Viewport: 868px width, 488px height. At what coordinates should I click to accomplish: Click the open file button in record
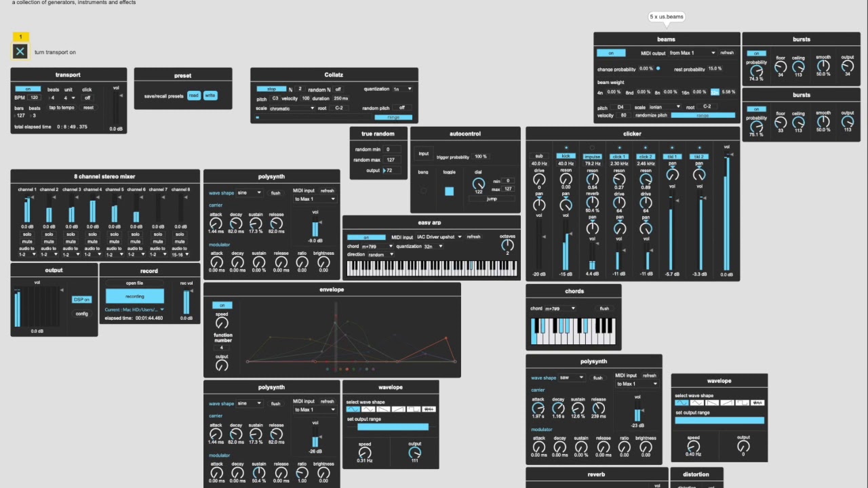(x=134, y=283)
